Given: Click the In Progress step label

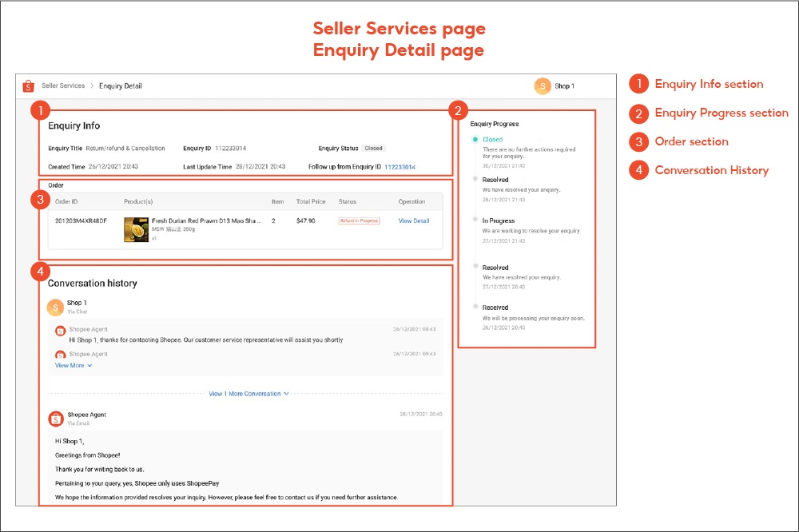Looking at the screenshot, I should pyautogui.click(x=499, y=220).
